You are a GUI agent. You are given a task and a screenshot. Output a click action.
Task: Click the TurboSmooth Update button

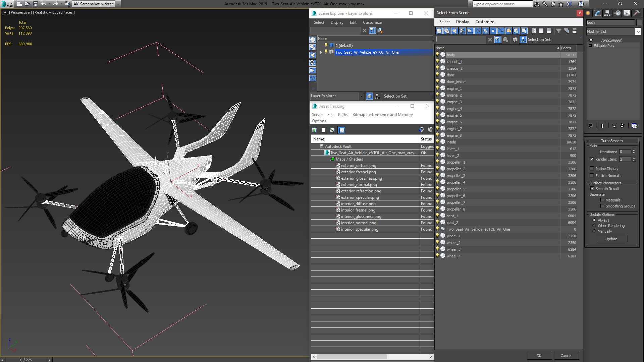[x=611, y=239]
